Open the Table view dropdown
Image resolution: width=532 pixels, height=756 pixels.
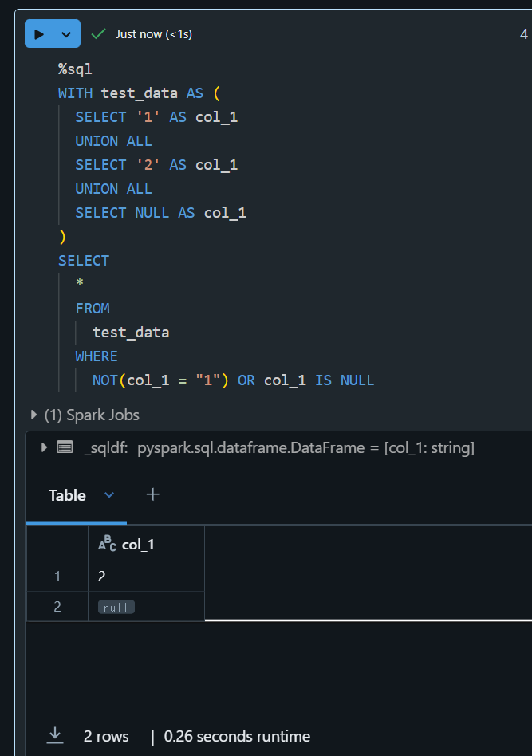pos(109,494)
